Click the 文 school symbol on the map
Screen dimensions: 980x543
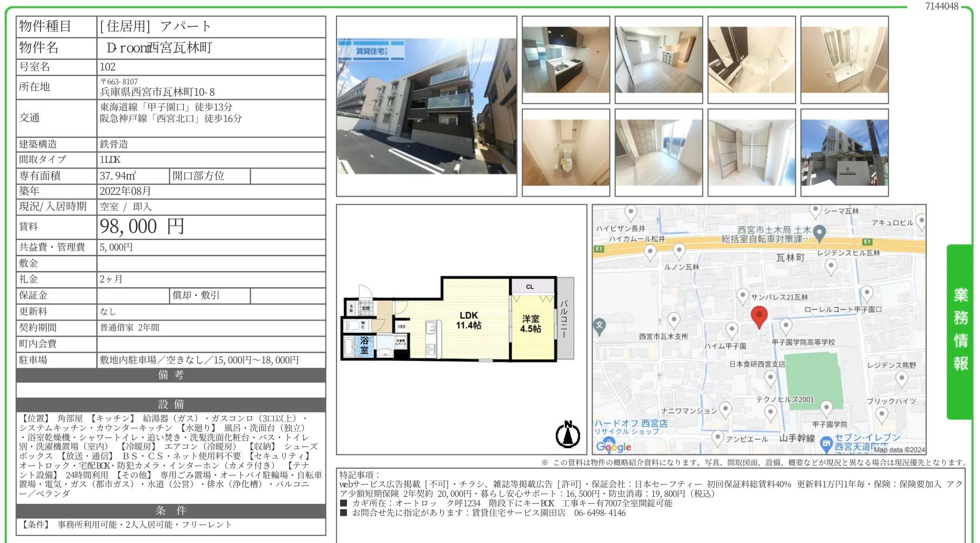click(x=600, y=324)
